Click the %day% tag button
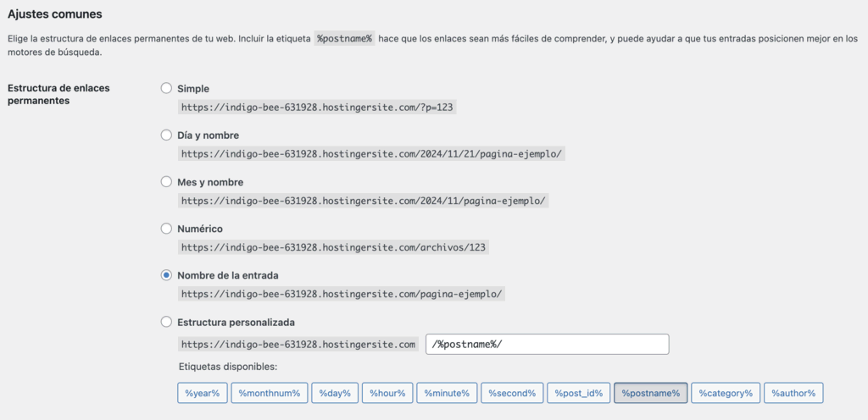Viewport: 868px width, 420px height. tap(336, 393)
